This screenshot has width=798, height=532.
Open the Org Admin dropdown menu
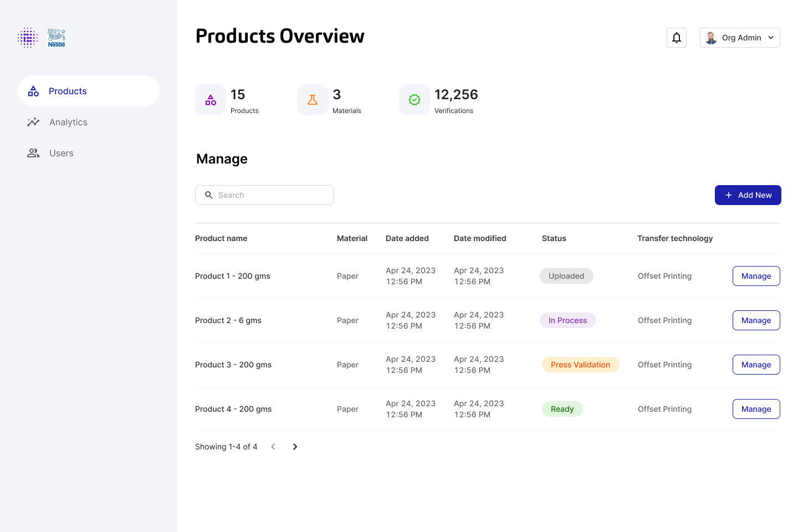point(770,38)
